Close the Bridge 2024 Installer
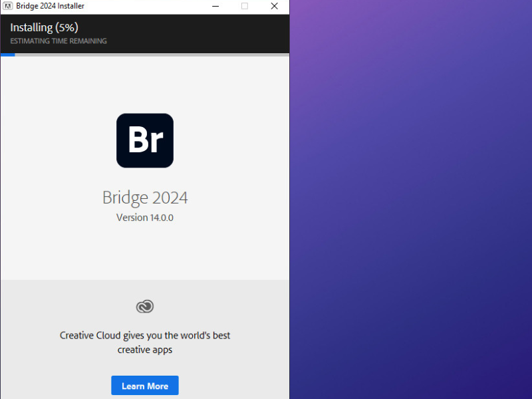Screen dimensions: 532x399 point(274,6)
